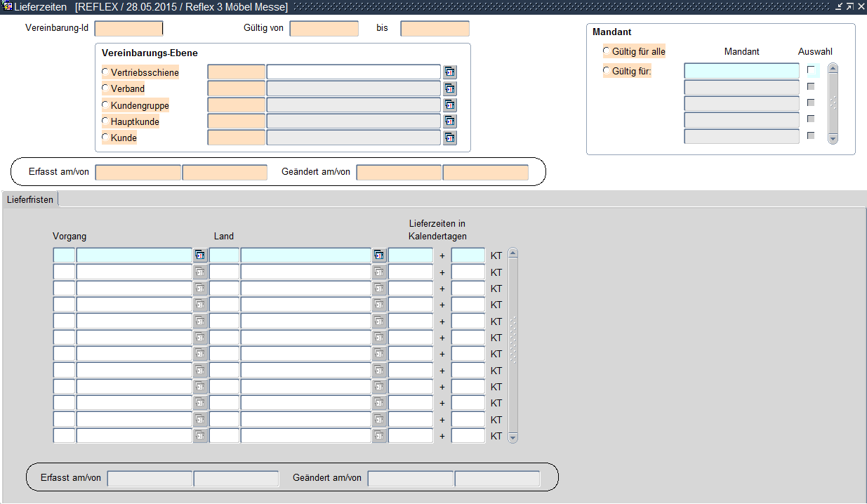Select the Vertriebsschiene radio button
Viewport: 867px width, 504px height.
click(105, 72)
